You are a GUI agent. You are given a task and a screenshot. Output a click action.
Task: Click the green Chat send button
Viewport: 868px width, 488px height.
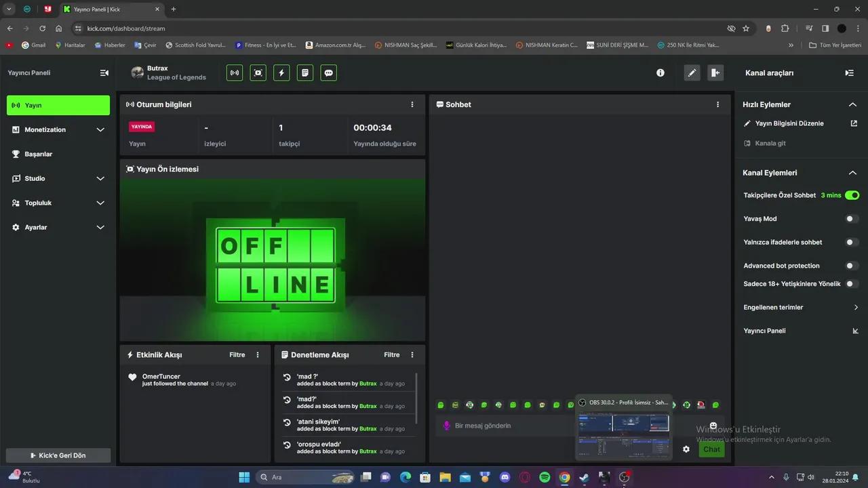click(x=712, y=449)
